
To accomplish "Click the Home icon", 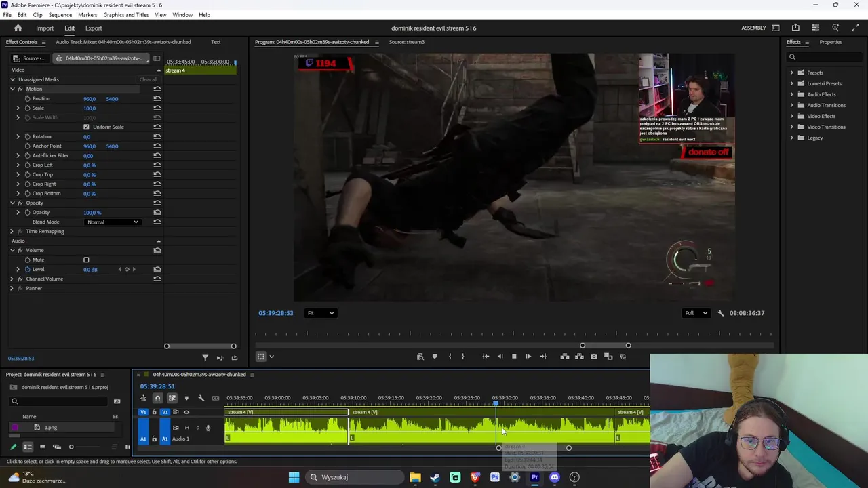I will (18, 28).
